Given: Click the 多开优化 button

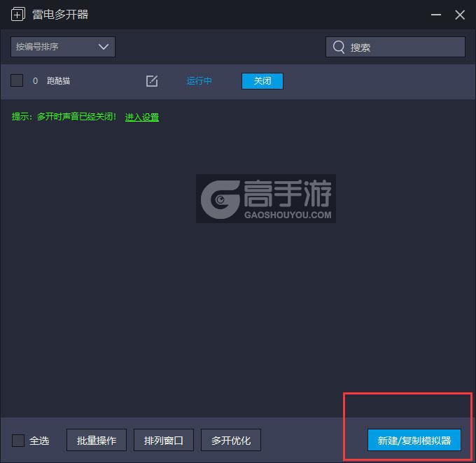Looking at the screenshot, I should 231,440.
